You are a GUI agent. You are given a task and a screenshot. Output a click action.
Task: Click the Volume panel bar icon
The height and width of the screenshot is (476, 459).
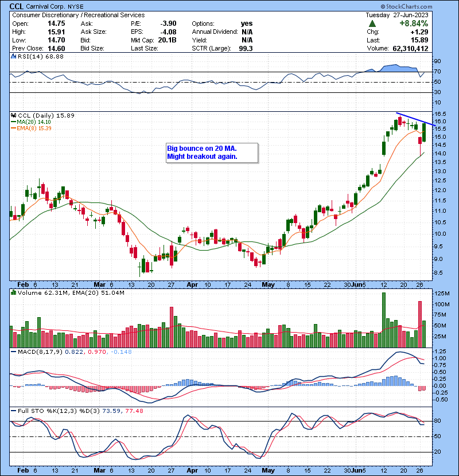(x=13, y=292)
